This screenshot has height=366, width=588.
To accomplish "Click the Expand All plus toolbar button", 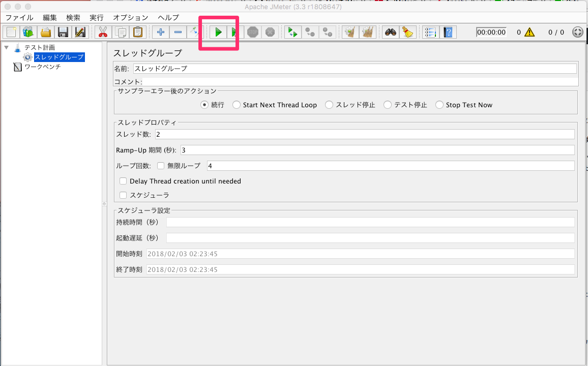I will [161, 33].
